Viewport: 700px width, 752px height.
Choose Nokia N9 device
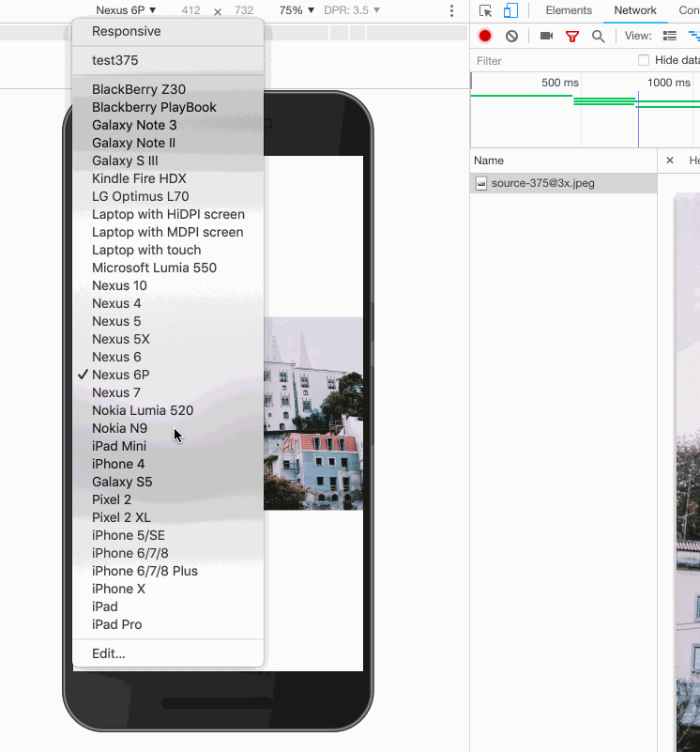(168, 428)
